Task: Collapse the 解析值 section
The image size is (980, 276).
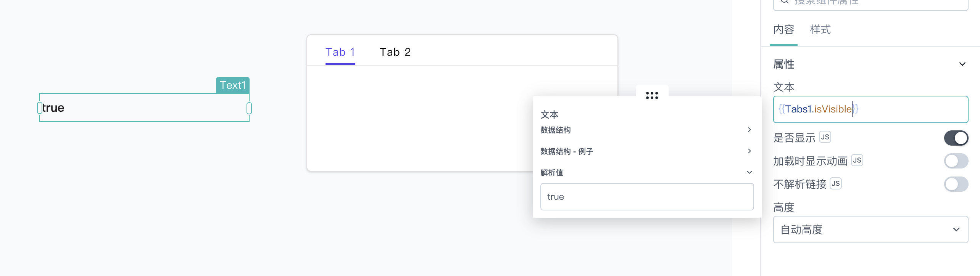Action: coord(647,173)
